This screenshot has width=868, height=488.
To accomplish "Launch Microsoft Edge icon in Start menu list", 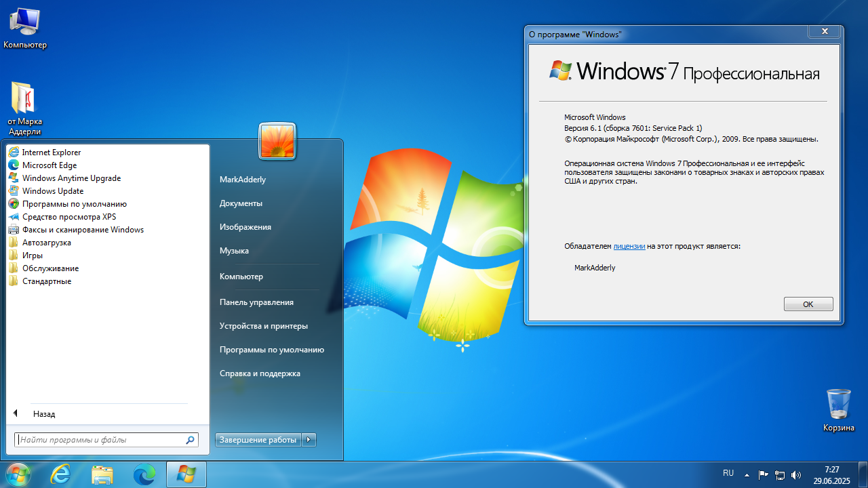I will click(x=14, y=165).
